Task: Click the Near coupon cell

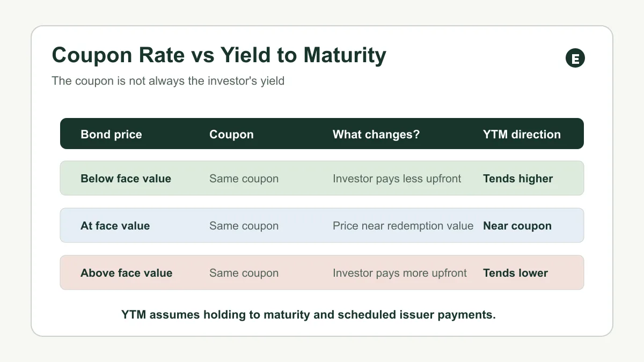Action: (x=517, y=226)
